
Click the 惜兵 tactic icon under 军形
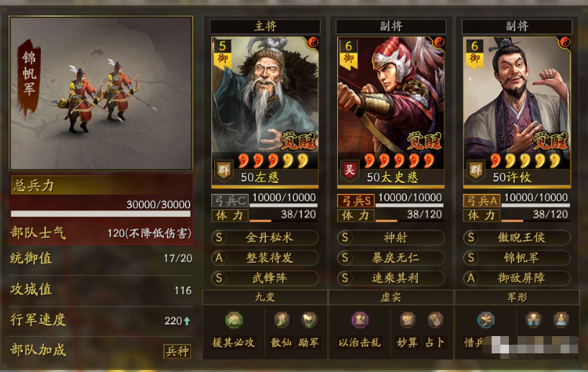486,320
